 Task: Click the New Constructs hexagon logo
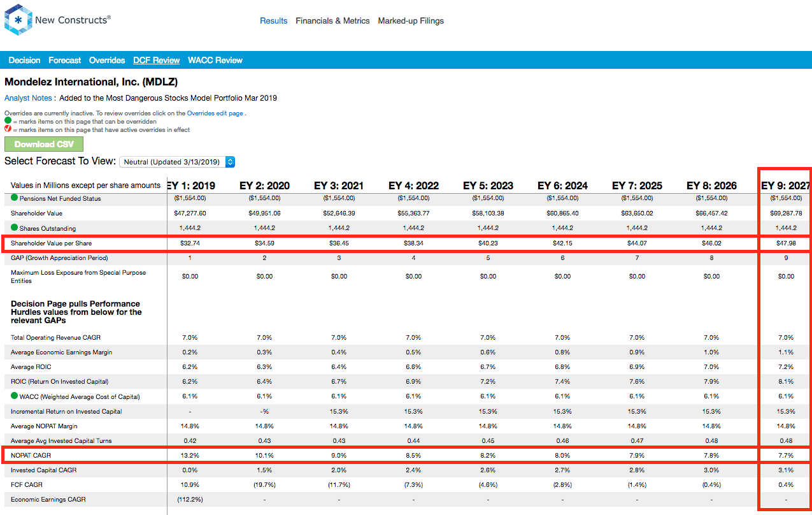[18, 20]
